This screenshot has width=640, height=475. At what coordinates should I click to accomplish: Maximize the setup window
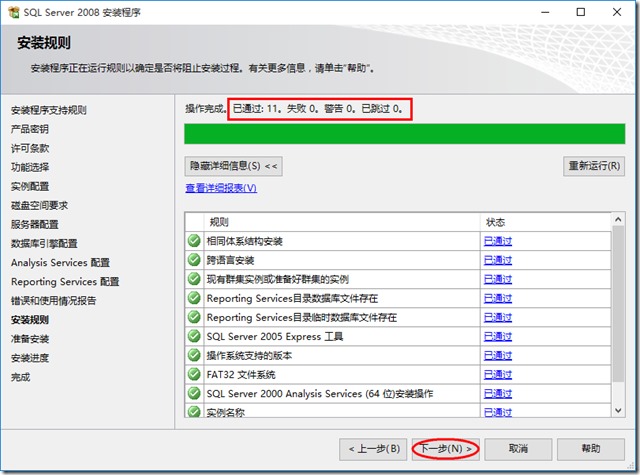581,12
